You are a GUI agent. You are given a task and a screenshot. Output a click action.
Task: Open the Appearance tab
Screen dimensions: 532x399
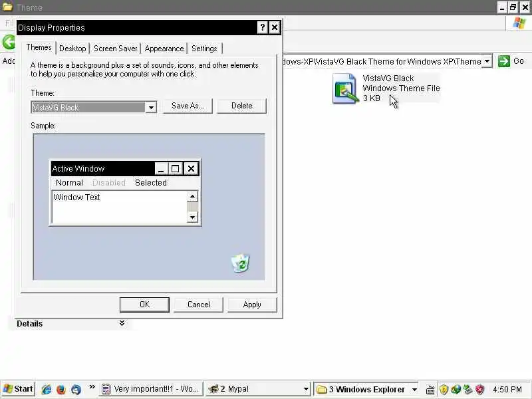[x=164, y=49]
